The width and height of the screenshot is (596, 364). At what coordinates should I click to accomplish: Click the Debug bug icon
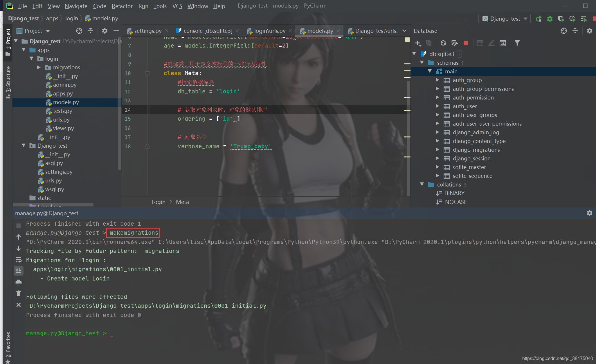(550, 19)
